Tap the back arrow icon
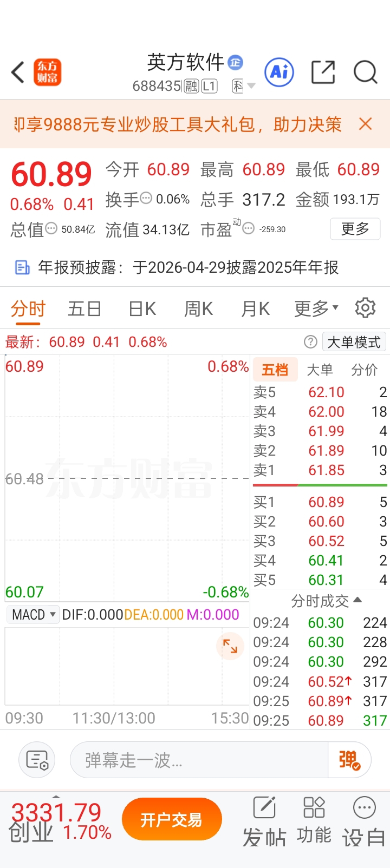This screenshot has width=390, height=868. pyautogui.click(x=18, y=72)
